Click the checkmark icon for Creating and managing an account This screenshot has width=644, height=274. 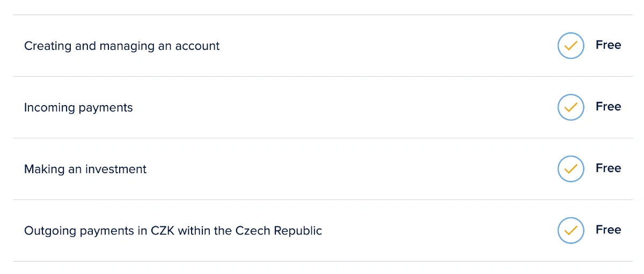pos(570,46)
